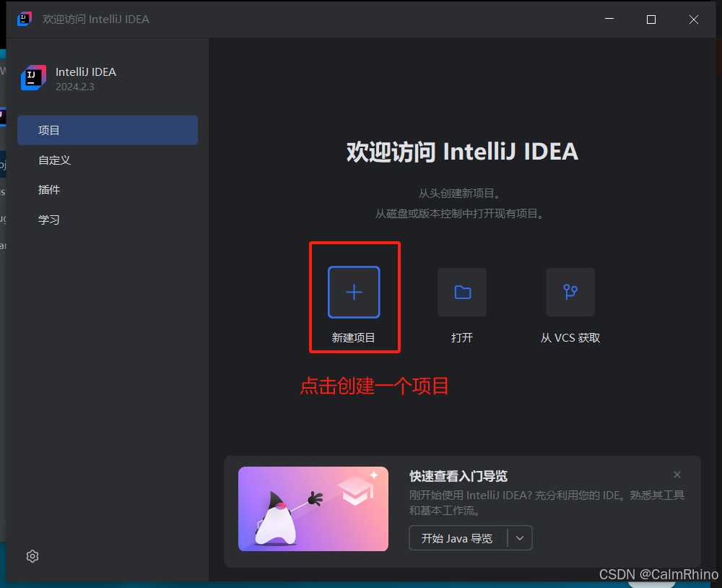Click the 新建项目 label
The width and height of the screenshot is (722, 588).
click(354, 338)
